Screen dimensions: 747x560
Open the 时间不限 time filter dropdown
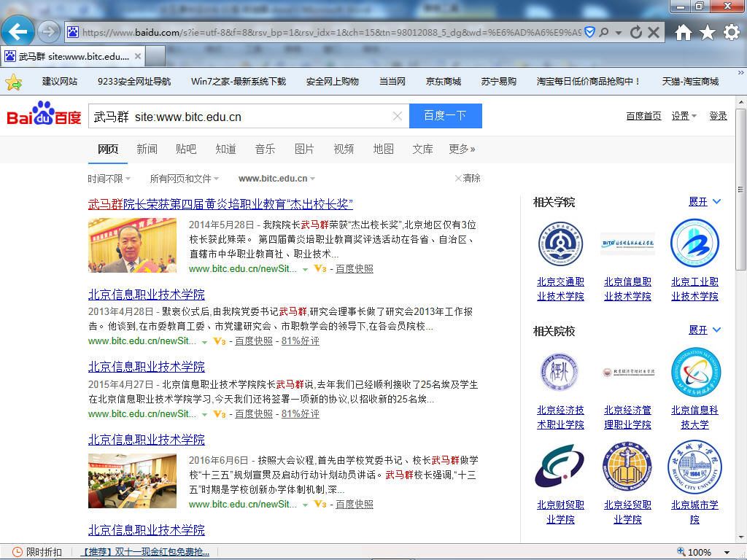point(109,179)
